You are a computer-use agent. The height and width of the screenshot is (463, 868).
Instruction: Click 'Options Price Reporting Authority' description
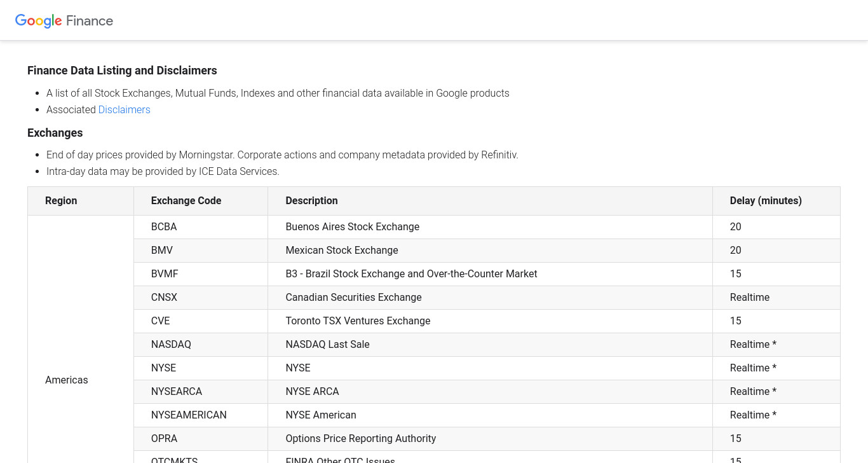point(361,439)
